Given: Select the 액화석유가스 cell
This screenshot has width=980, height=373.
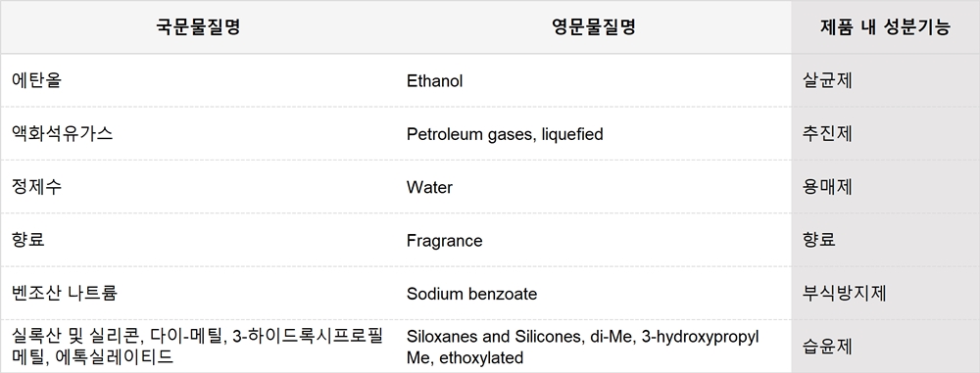Looking at the screenshot, I should 198,134.
